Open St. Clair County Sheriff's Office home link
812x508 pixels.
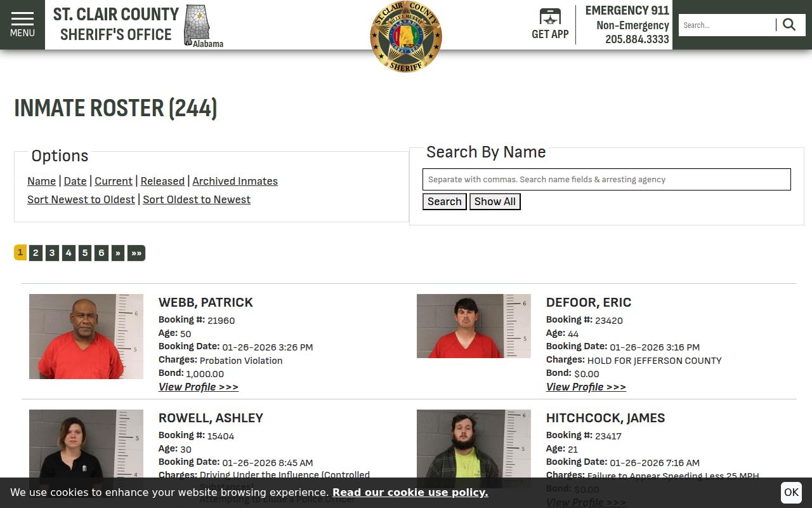pos(116,24)
